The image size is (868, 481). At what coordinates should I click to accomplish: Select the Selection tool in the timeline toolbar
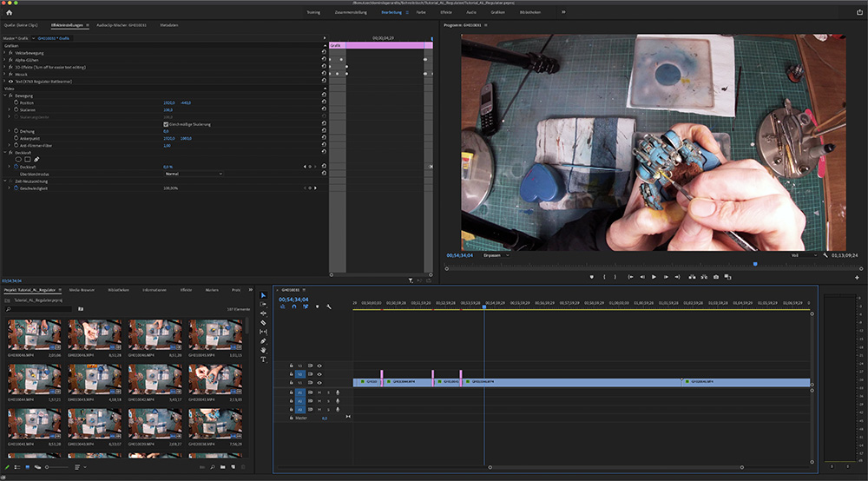(263, 295)
